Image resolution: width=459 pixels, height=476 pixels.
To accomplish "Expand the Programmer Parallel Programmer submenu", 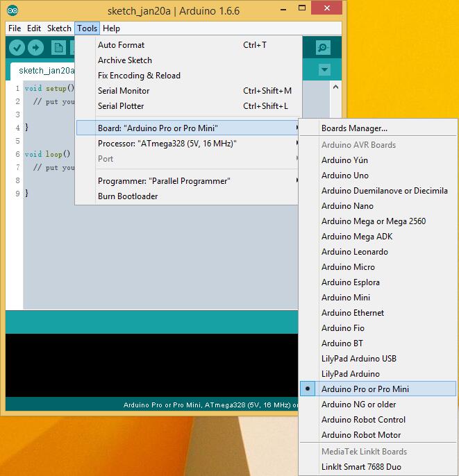I will point(187,181).
